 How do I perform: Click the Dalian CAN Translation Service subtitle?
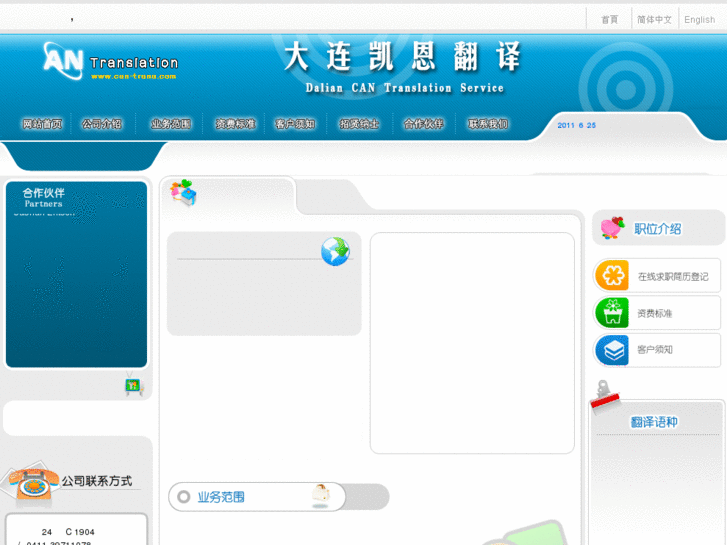click(x=404, y=88)
